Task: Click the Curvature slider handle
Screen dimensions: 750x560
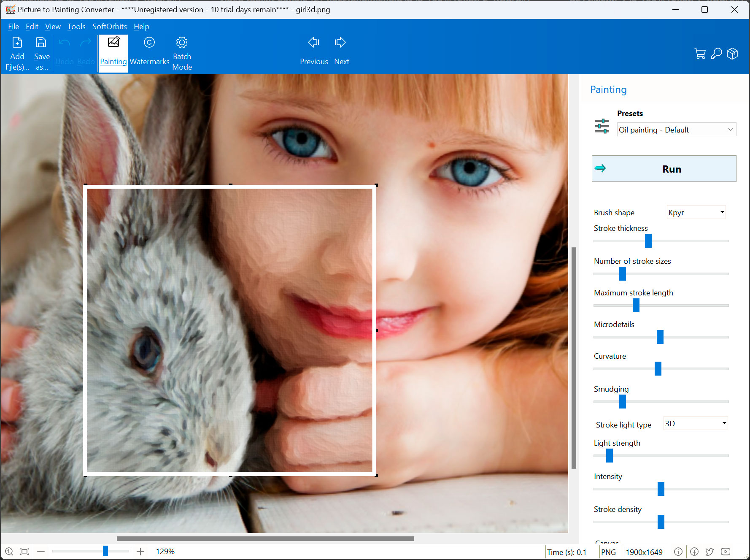Action: [658, 368]
